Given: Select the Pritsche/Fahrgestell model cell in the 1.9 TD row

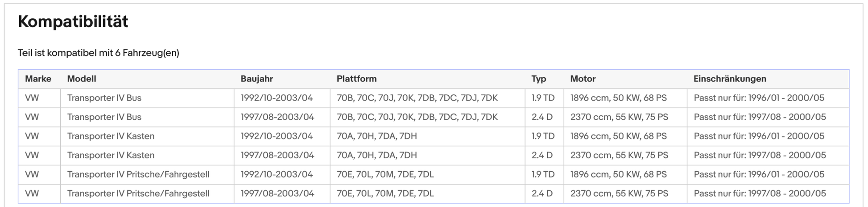Looking at the screenshot, I should point(138,175).
